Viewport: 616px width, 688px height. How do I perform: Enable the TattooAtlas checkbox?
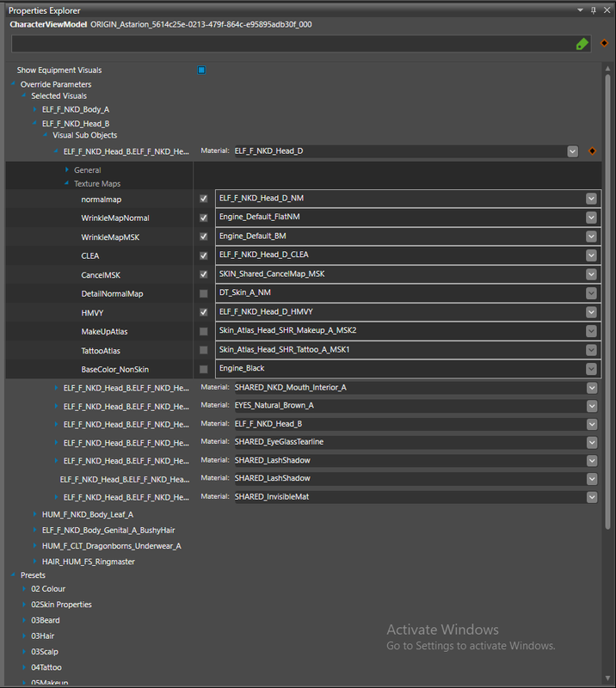[x=204, y=350]
